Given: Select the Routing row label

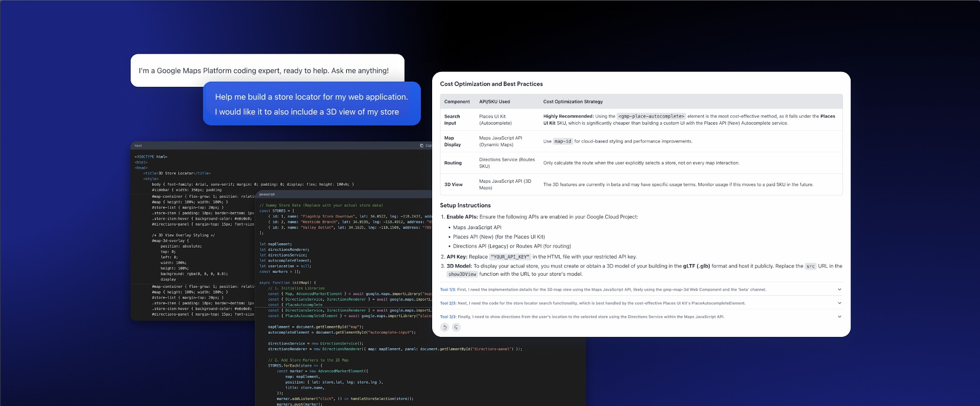Looking at the screenshot, I should coord(453,163).
